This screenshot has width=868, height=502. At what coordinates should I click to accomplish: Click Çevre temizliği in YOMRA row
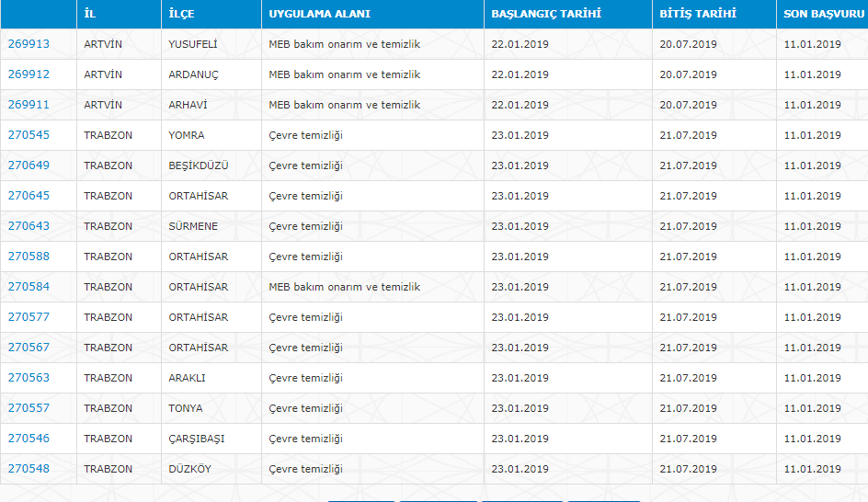tap(305, 135)
